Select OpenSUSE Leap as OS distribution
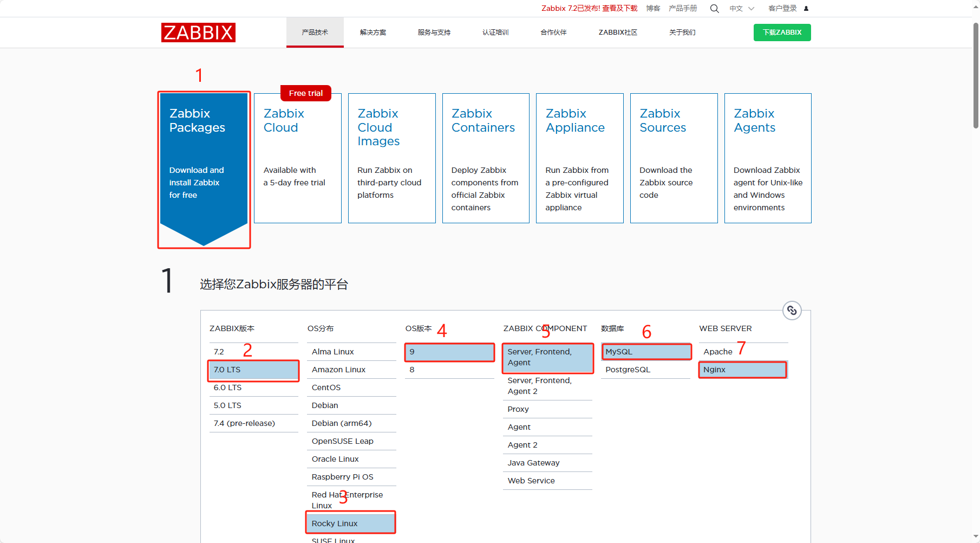 352,441
